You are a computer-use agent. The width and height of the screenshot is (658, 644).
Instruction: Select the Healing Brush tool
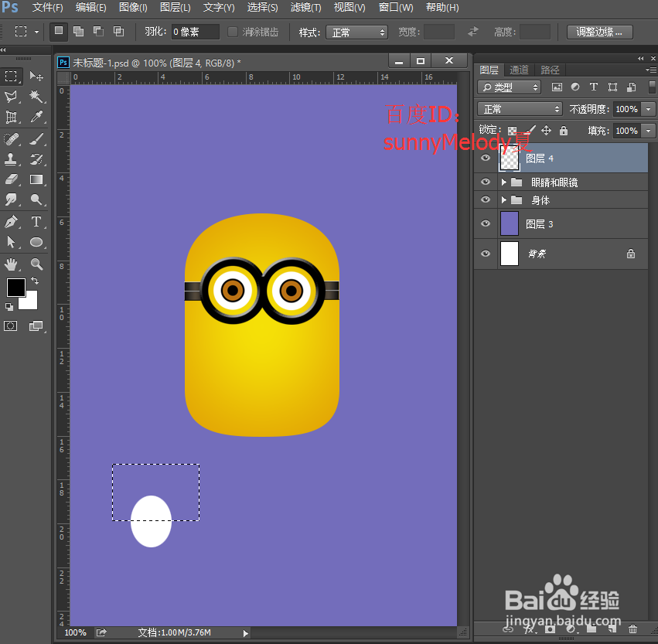[12, 138]
